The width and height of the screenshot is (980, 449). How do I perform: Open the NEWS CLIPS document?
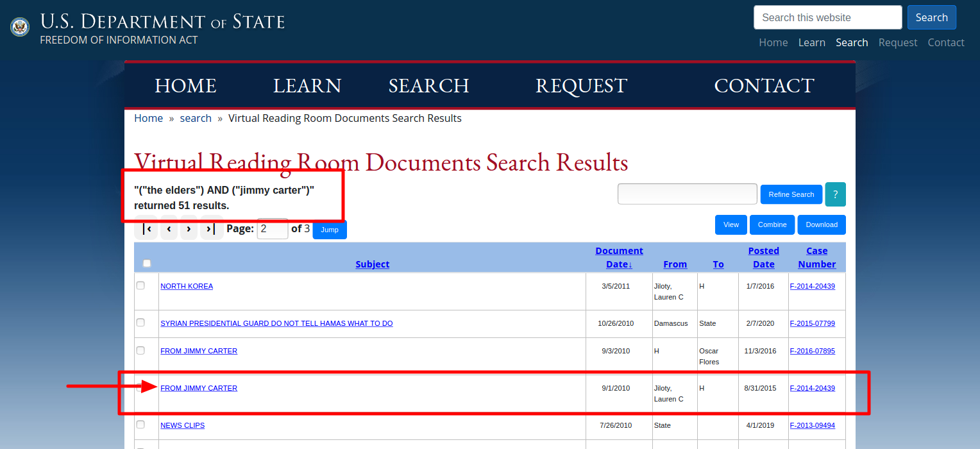183,425
